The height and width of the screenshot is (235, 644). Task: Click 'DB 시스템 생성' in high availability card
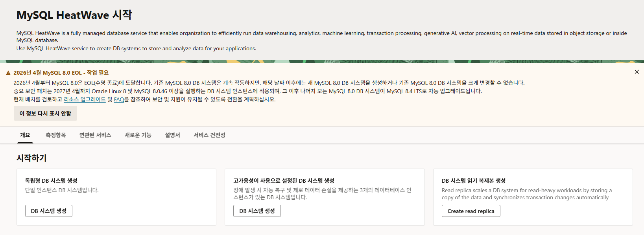point(257,211)
